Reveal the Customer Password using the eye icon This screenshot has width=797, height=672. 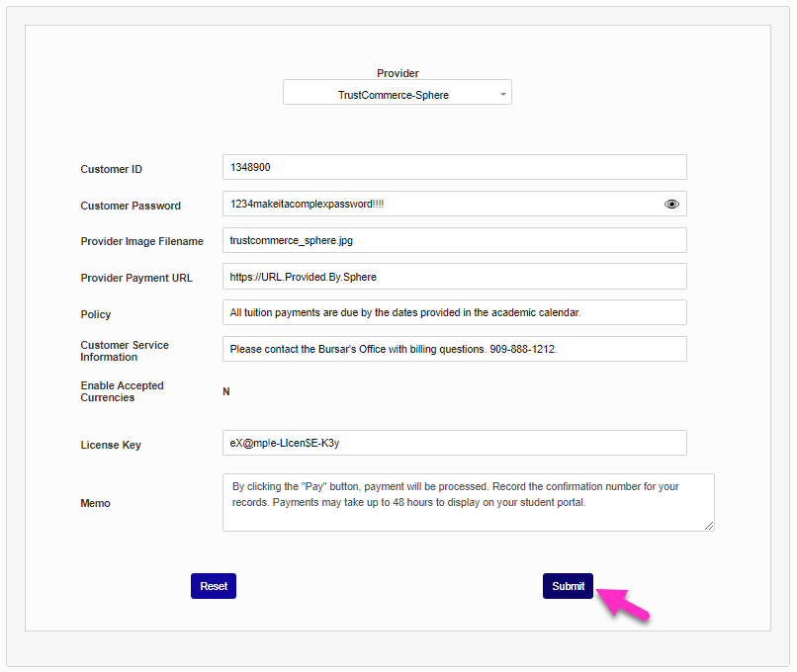671,204
